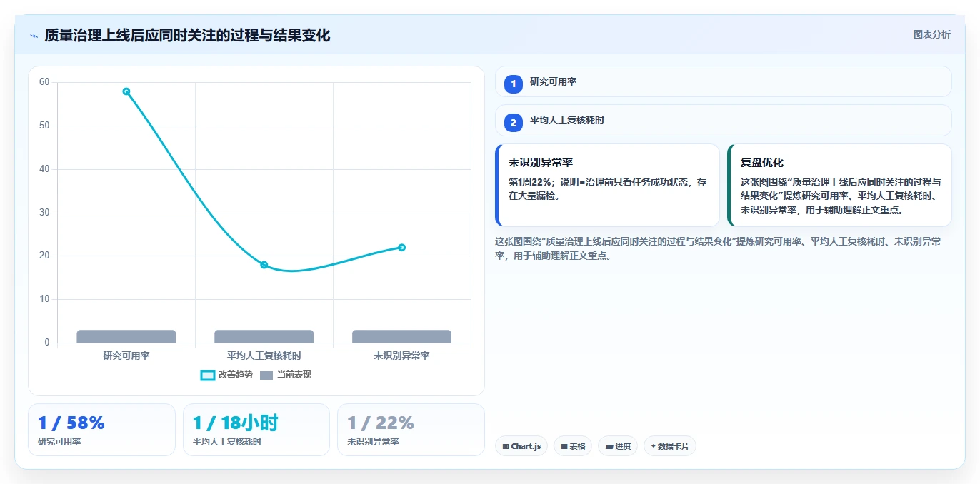Viewport: 980px width, 484px height.
Task: Click the 未识别异常率 line data point
Action: point(401,248)
